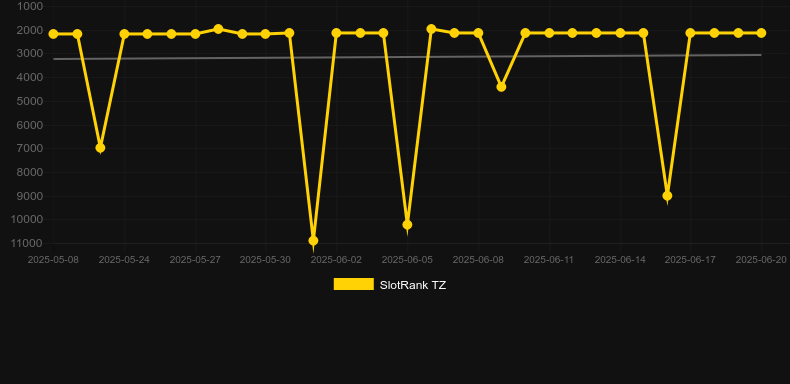Click the data point above 2025-06-08

pyautogui.click(x=478, y=33)
